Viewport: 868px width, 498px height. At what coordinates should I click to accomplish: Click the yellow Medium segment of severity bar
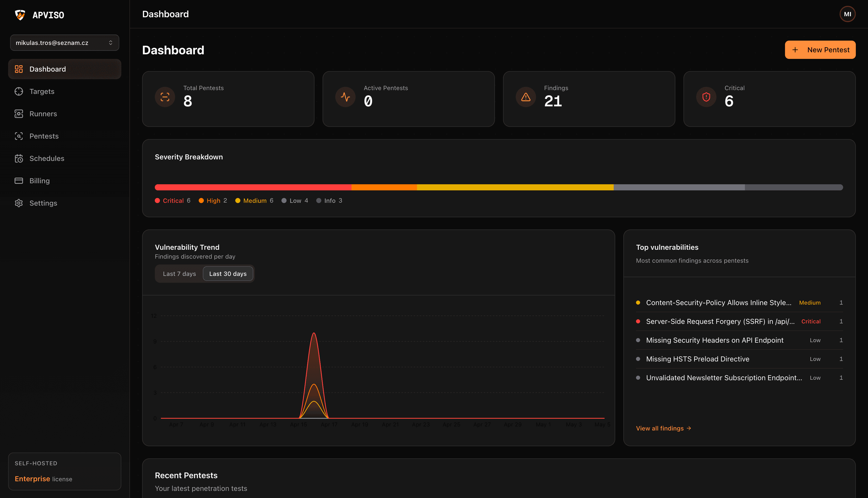tap(515, 187)
